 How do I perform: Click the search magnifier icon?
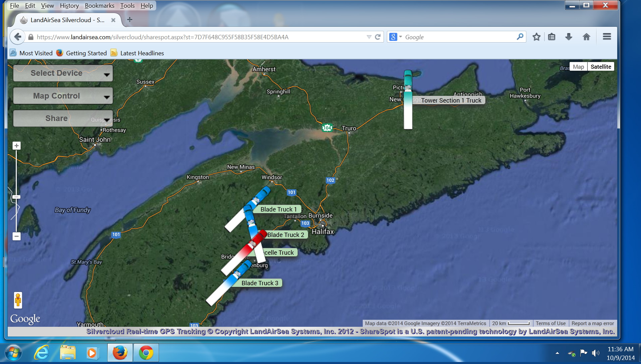click(520, 37)
